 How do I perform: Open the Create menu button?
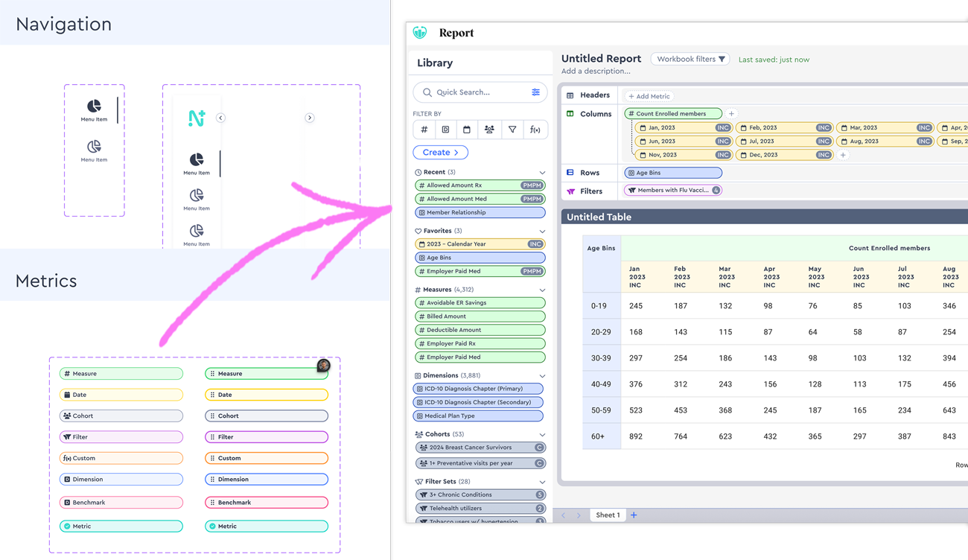click(440, 152)
